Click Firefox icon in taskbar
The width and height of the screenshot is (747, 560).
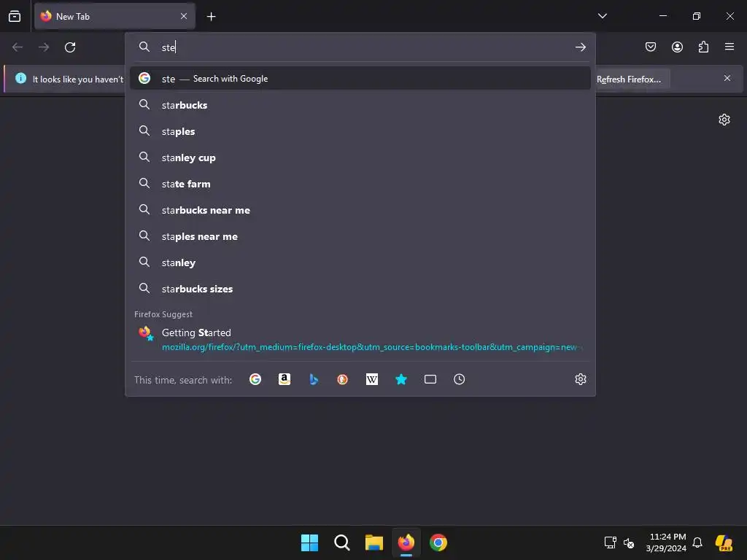coord(406,542)
